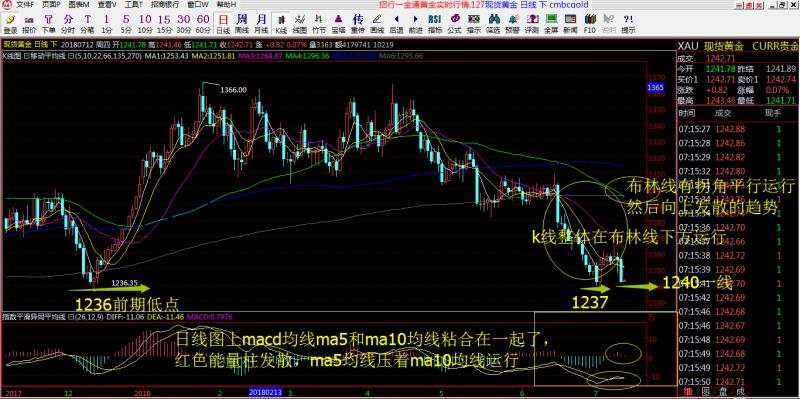Open the 查看V menu
Screen dimensions: 800x399
coord(107,5)
